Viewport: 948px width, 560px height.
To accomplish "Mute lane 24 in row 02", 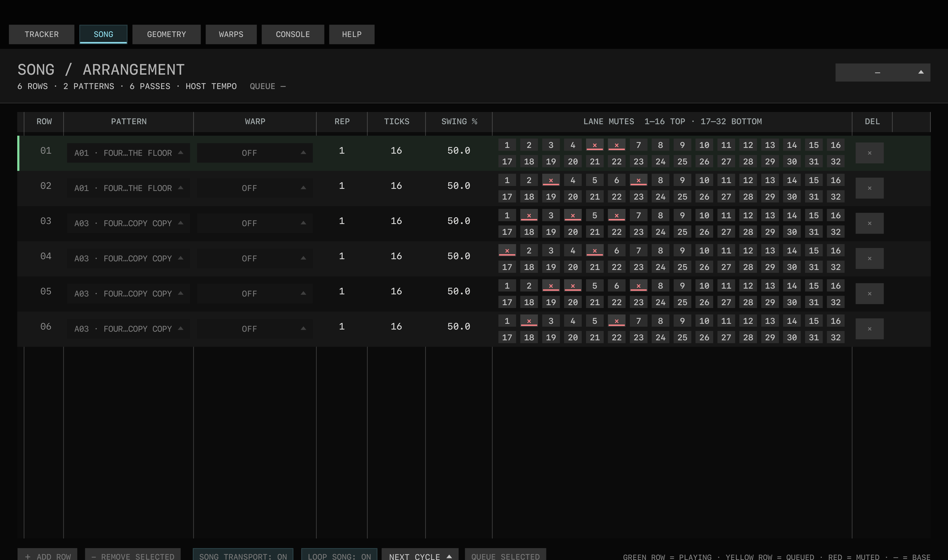I will coord(660,197).
